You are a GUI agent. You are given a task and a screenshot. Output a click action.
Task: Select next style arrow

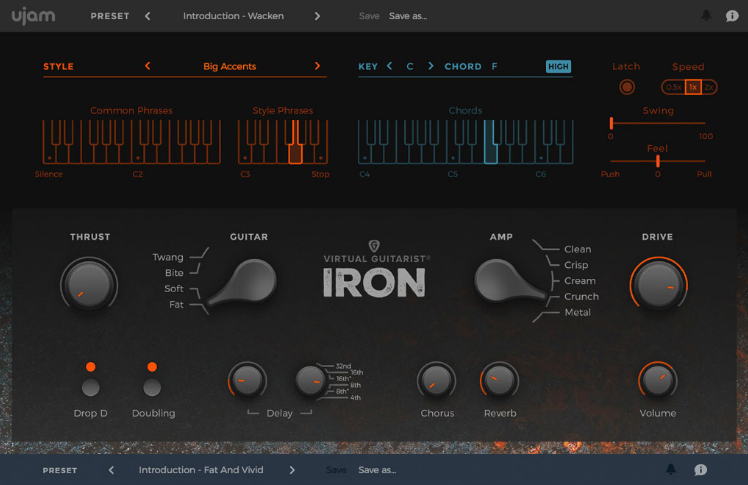point(317,66)
